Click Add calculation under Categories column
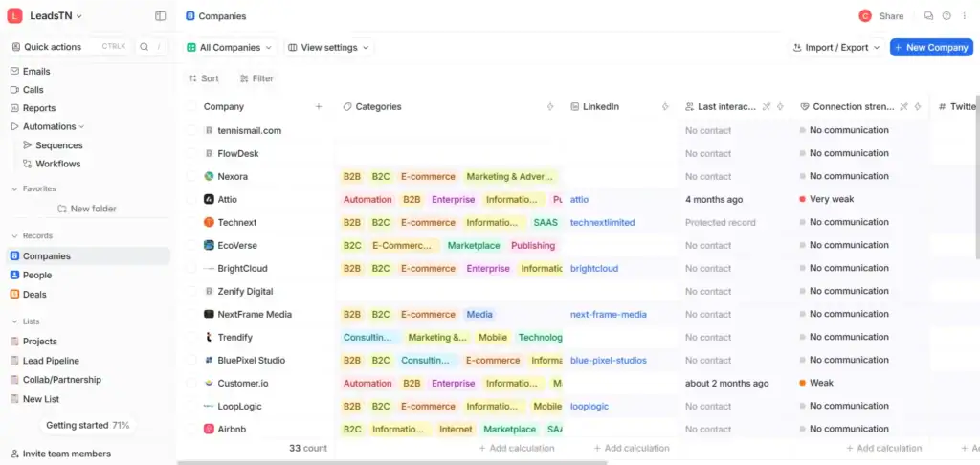This screenshot has height=465, width=980. 516,448
